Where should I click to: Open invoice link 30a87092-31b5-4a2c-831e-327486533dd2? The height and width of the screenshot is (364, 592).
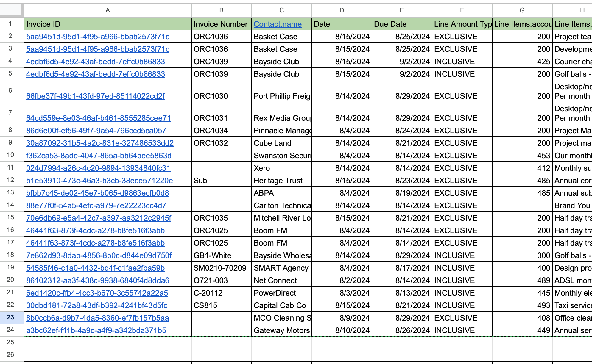point(100,143)
